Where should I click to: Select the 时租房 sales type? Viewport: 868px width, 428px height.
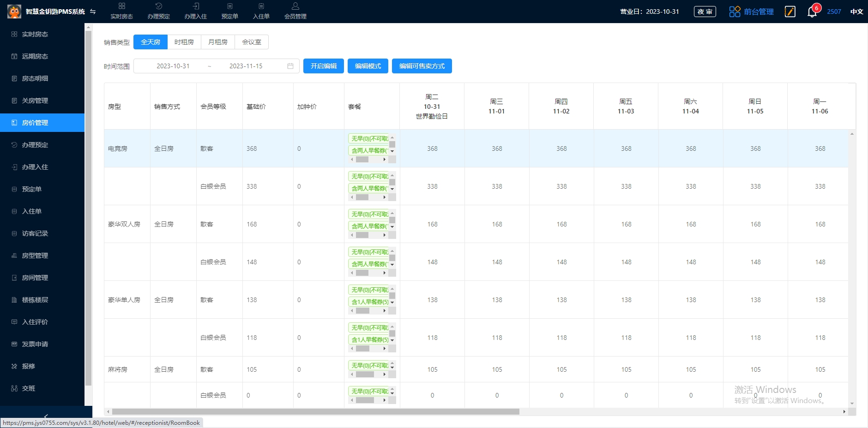(x=184, y=42)
